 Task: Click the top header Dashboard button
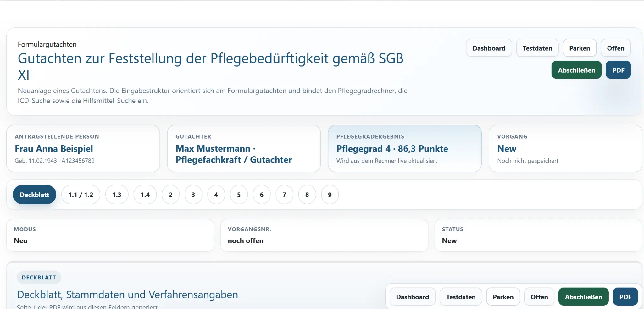[489, 48]
